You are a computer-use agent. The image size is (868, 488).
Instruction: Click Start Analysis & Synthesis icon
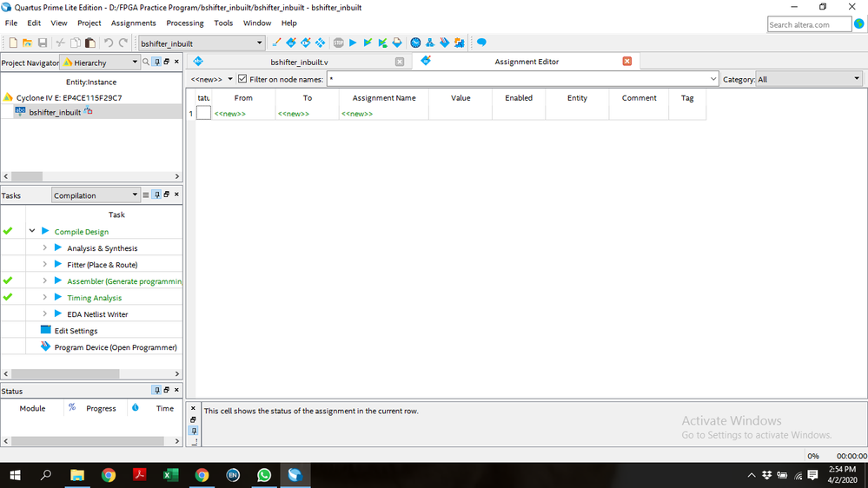click(382, 43)
